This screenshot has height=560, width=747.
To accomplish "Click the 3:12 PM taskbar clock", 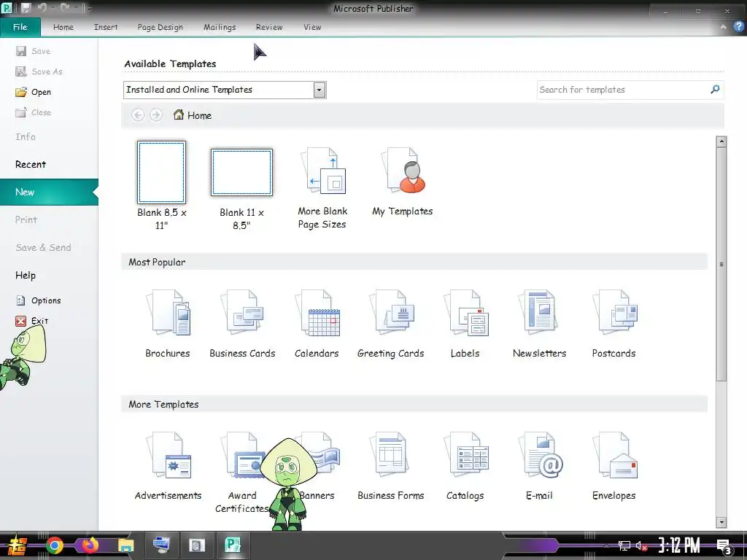I will point(679,545).
